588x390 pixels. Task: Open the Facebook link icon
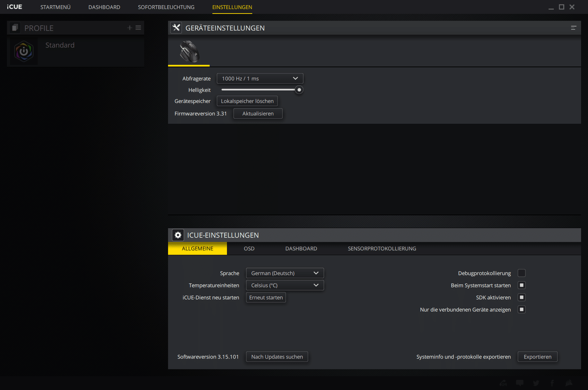point(552,383)
